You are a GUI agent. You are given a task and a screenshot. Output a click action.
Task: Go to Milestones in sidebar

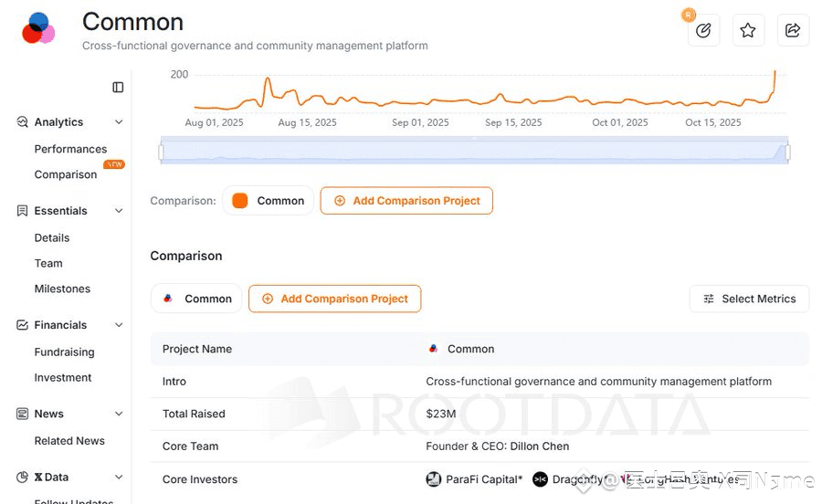(62, 289)
